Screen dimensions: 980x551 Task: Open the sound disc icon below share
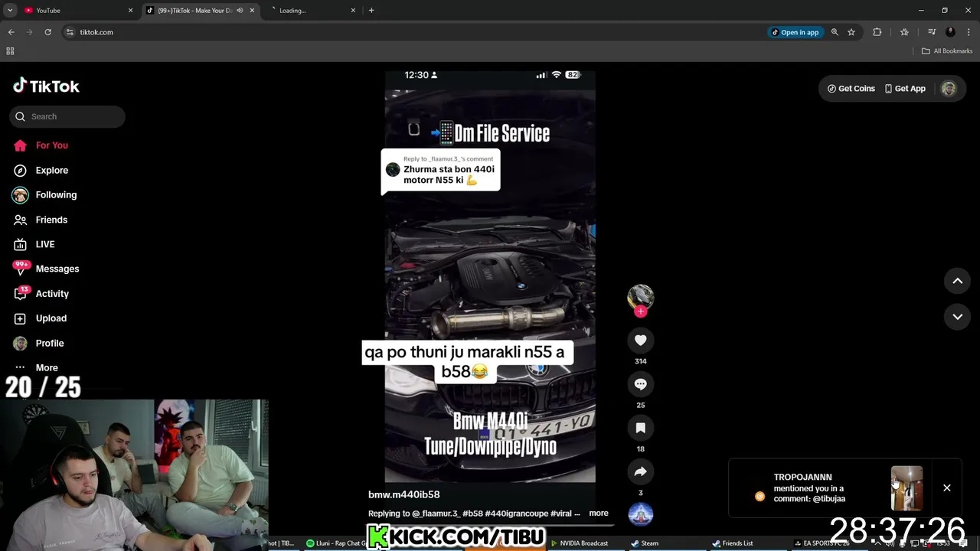point(641,514)
